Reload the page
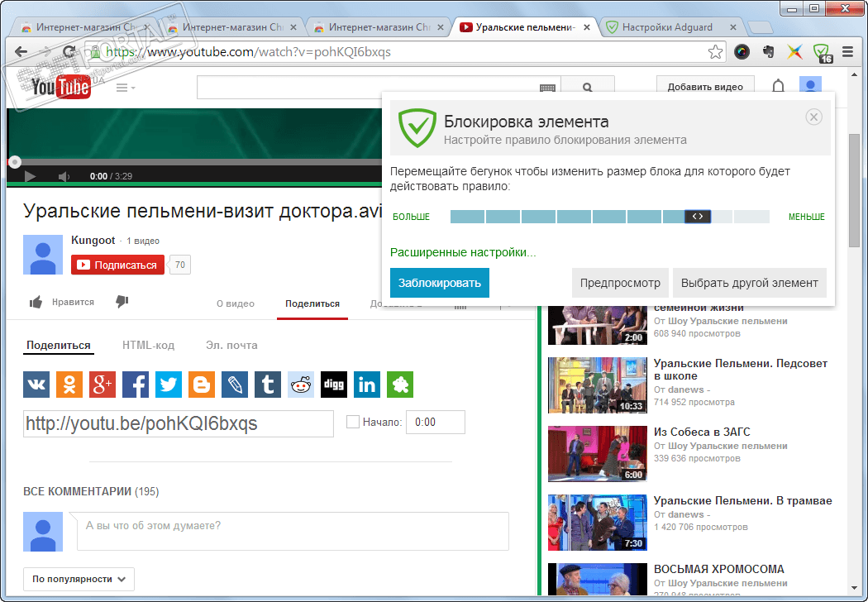Screen dimensions: 868x602 (x=69, y=52)
